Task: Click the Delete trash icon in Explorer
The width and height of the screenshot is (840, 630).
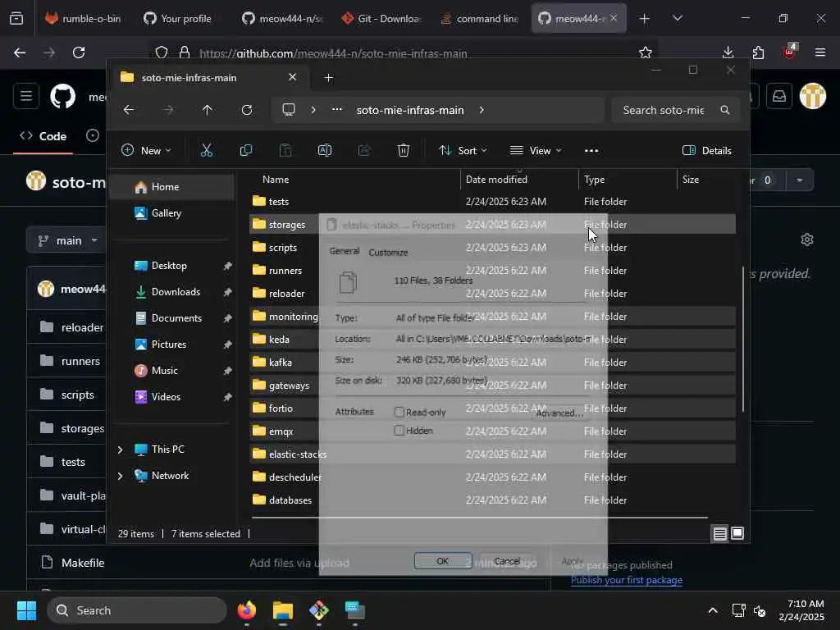Action: (404, 151)
